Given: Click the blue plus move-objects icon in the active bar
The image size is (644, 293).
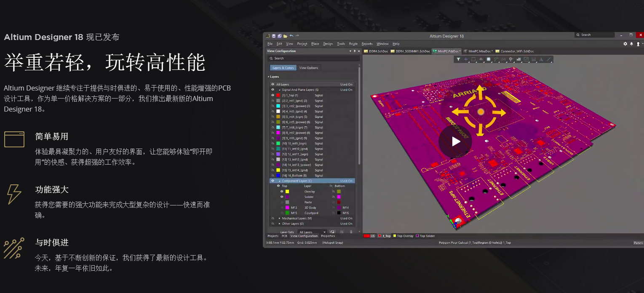Looking at the screenshot, I should click(x=466, y=59).
